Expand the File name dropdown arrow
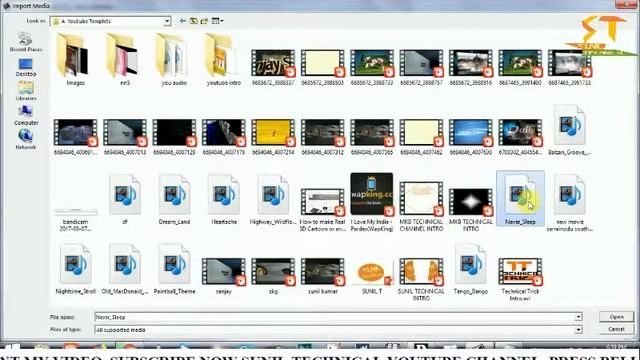The height and width of the screenshot is (360, 640). click(578, 317)
